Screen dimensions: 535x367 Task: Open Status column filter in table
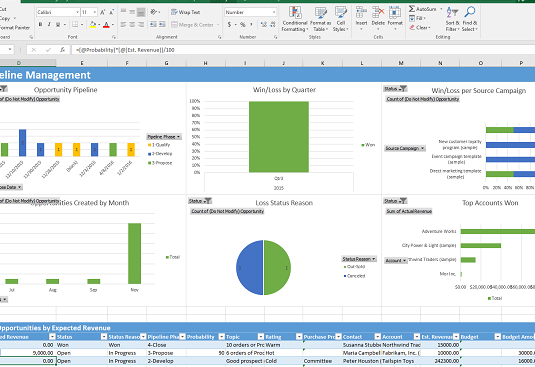tap(104, 337)
